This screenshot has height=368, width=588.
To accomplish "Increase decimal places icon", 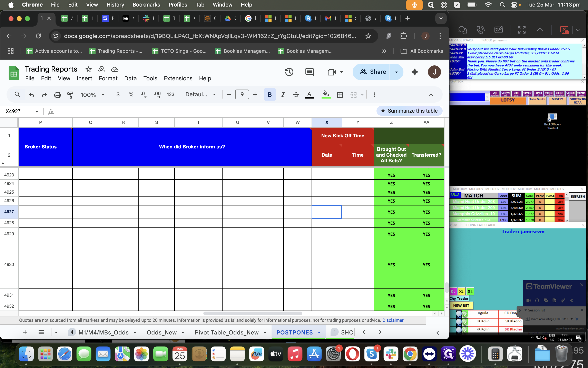I will [157, 94].
